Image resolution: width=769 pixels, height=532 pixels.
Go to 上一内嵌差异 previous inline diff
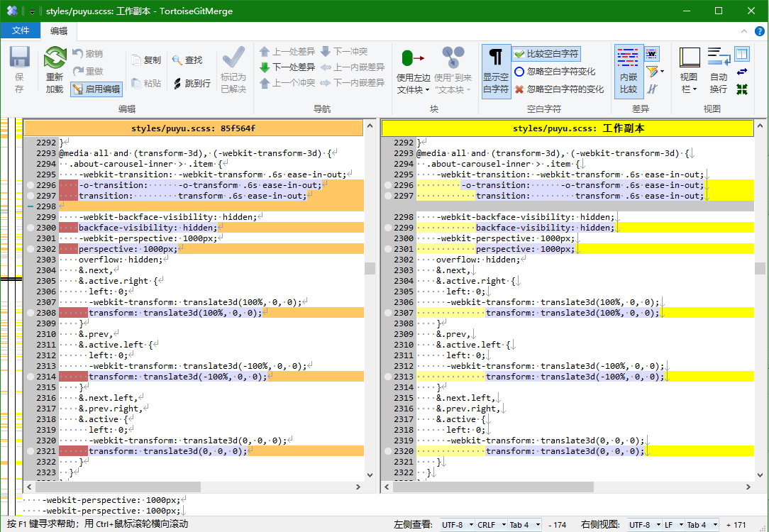[352, 67]
